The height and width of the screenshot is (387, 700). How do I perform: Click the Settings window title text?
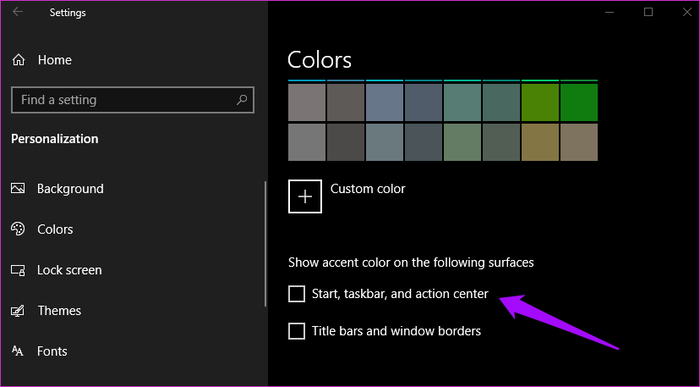(x=67, y=12)
